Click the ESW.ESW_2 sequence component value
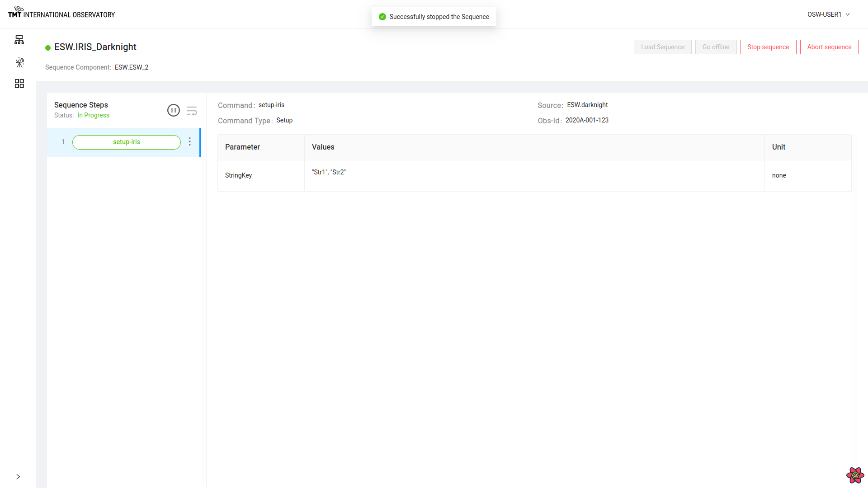Viewport: 868px width, 488px height. [132, 67]
